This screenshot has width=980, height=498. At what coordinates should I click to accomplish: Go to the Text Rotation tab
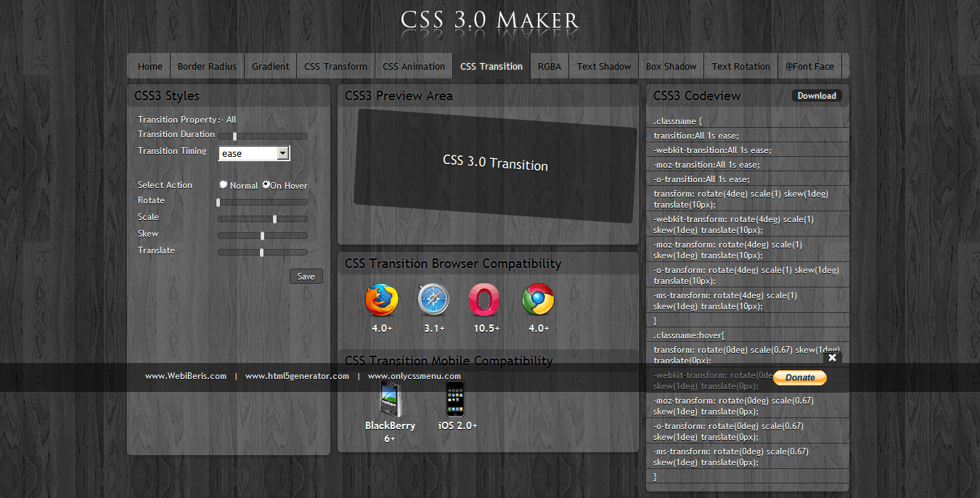click(x=741, y=66)
